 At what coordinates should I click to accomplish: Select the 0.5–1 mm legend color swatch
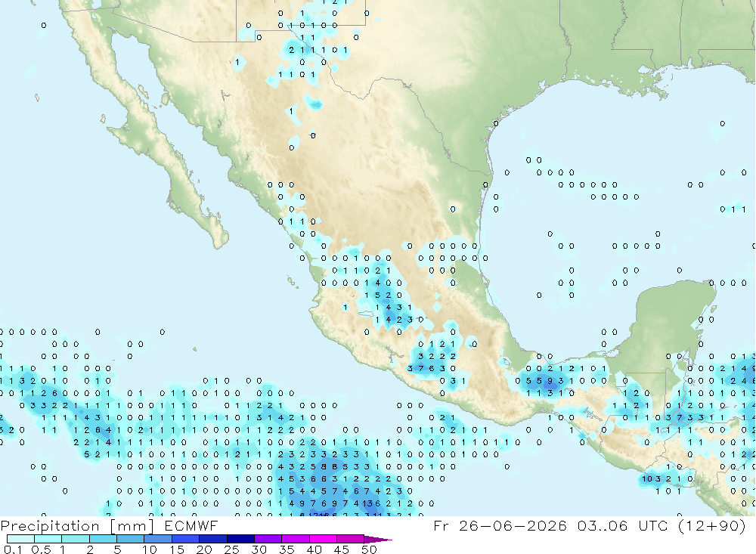tap(48, 539)
